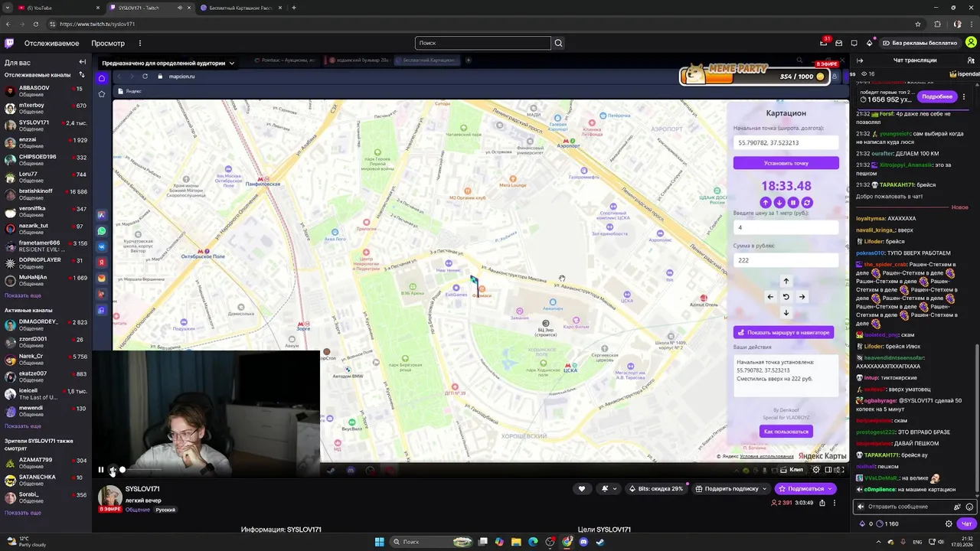Click the search magnifier button
This screenshot has width=980, height=551.
pos(558,43)
